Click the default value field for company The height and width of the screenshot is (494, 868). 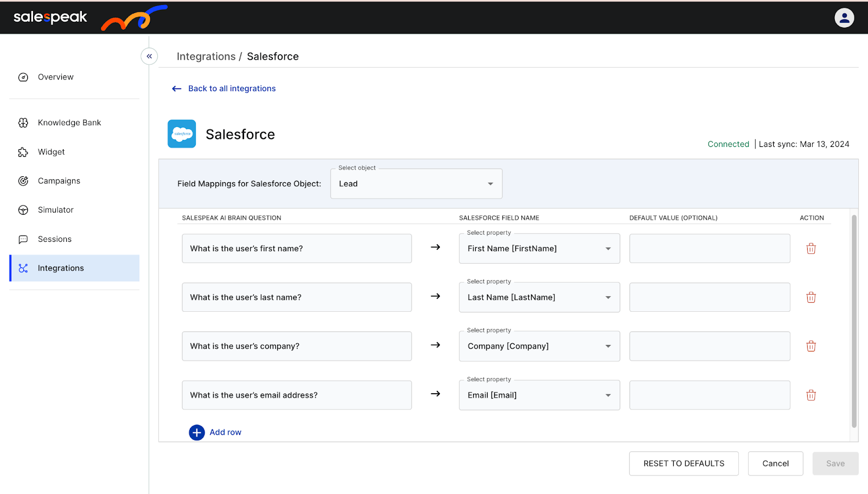[x=710, y=346]
